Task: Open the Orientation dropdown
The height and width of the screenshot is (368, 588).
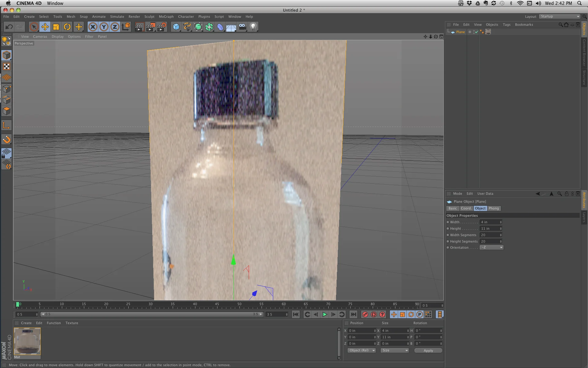Action: tap(492, 247)
